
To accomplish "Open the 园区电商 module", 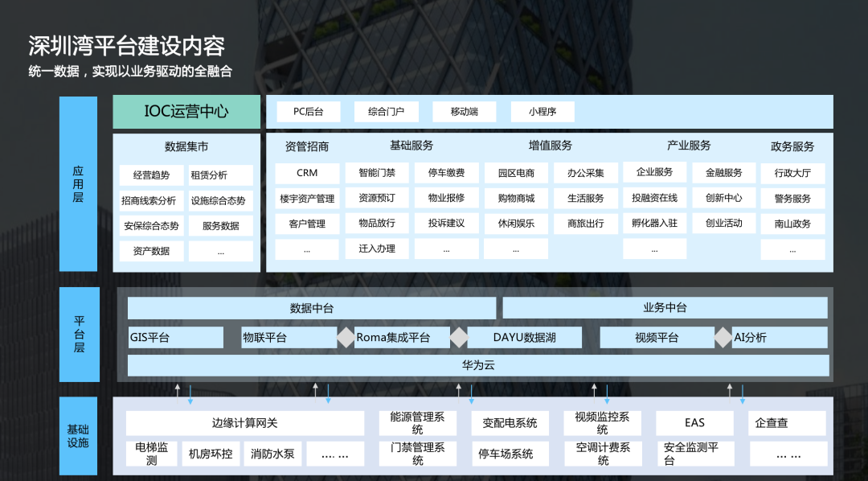I will coord(515,172).
